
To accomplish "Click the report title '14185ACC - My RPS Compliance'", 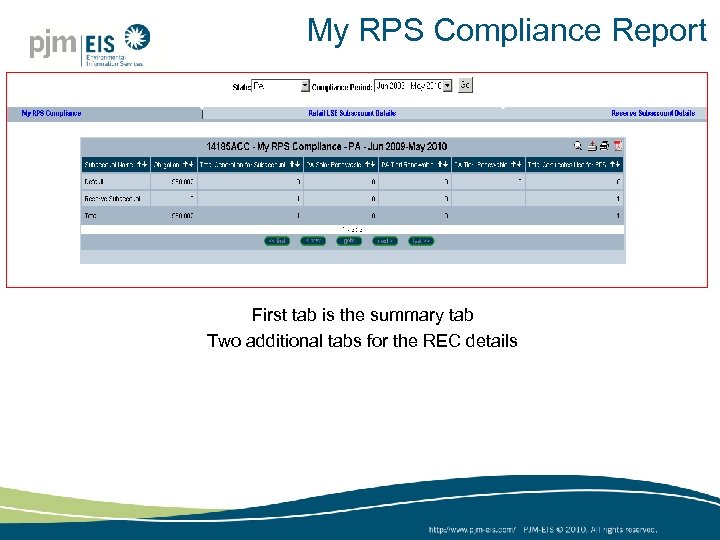I will click(326, 146).
